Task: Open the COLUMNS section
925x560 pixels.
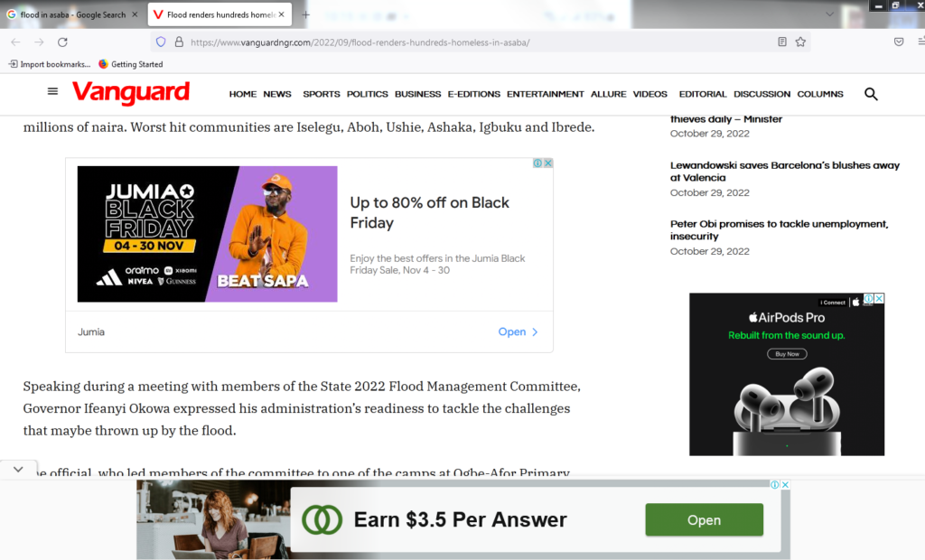Action: [820, 94]
